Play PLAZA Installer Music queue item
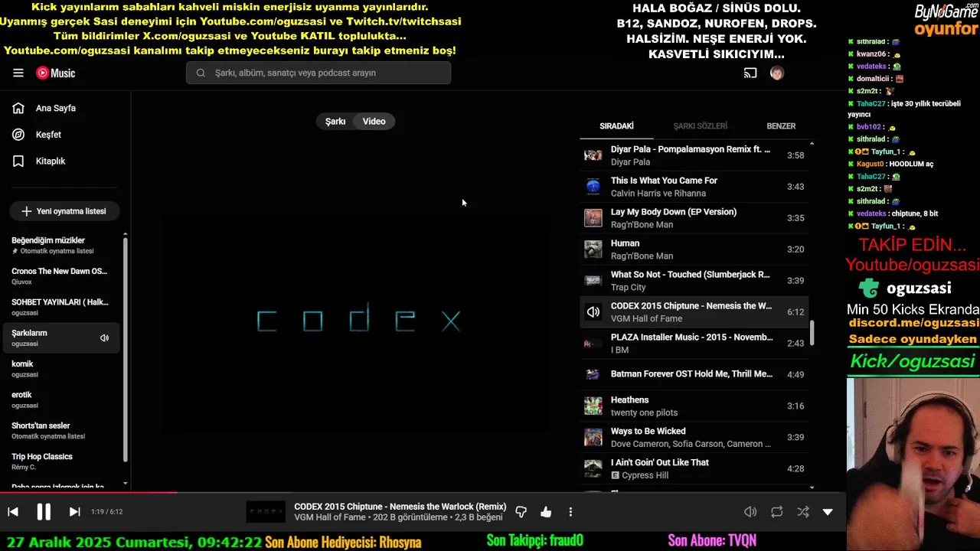The height and width of the screenshot is (551, 980). (694, 344)
